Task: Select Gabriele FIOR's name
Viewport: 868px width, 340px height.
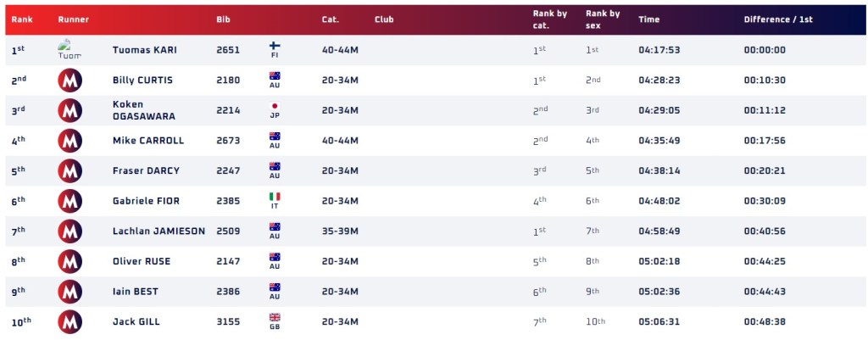Action: (146, 201)
